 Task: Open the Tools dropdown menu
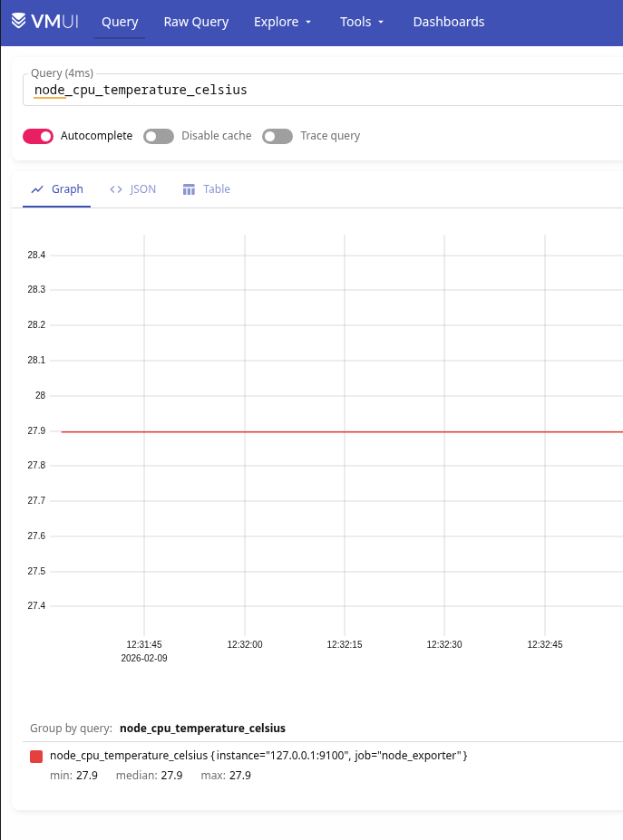362,22
